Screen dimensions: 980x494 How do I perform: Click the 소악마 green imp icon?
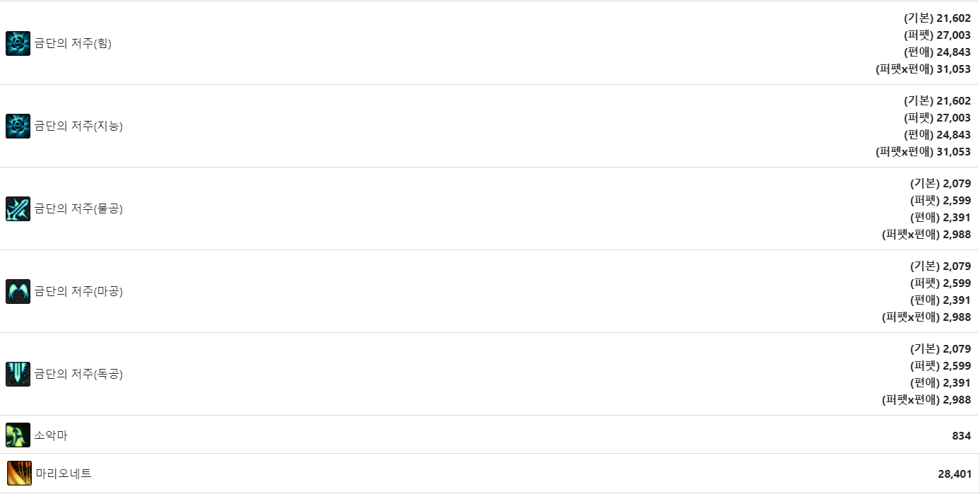(x=18, y=435)
